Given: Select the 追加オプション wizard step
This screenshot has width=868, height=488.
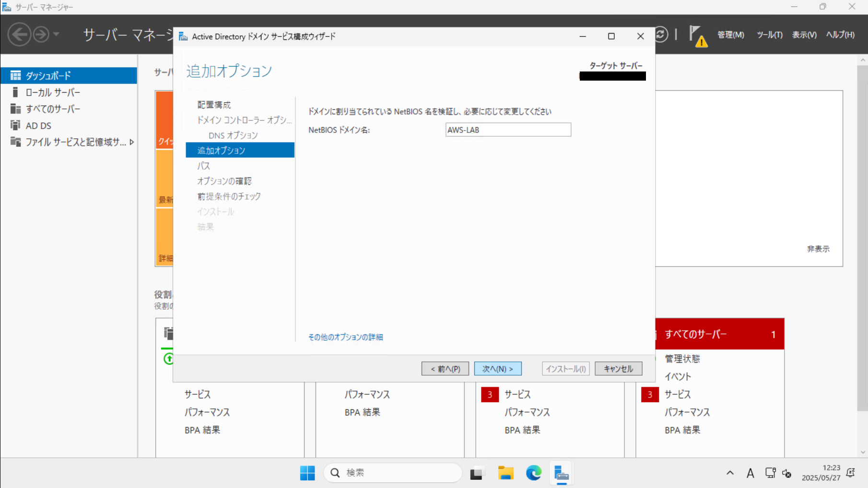Looking at the screenshot, I should coord(240,150).
